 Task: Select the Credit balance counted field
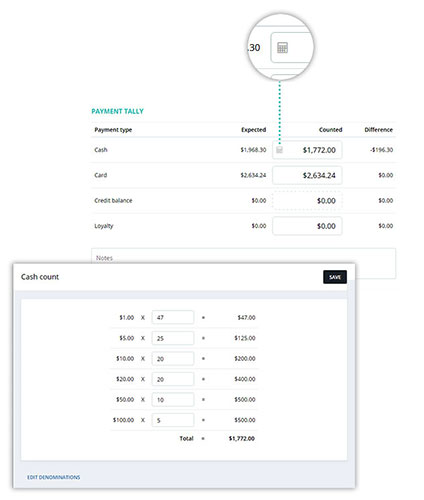click(307, 201)
